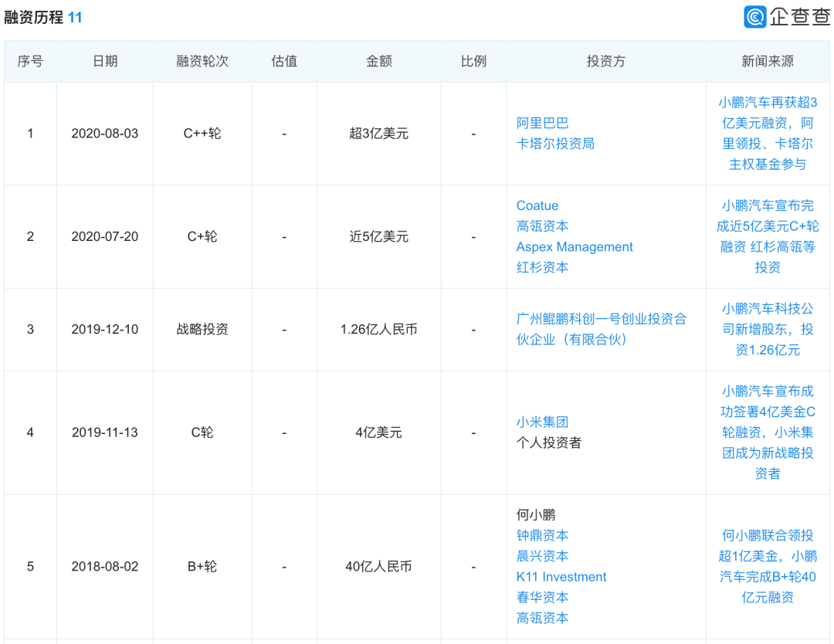Open Aspex Management investor link
This screenshot has height=644, width=834.
pyautogui.click(x=575, y=247)
